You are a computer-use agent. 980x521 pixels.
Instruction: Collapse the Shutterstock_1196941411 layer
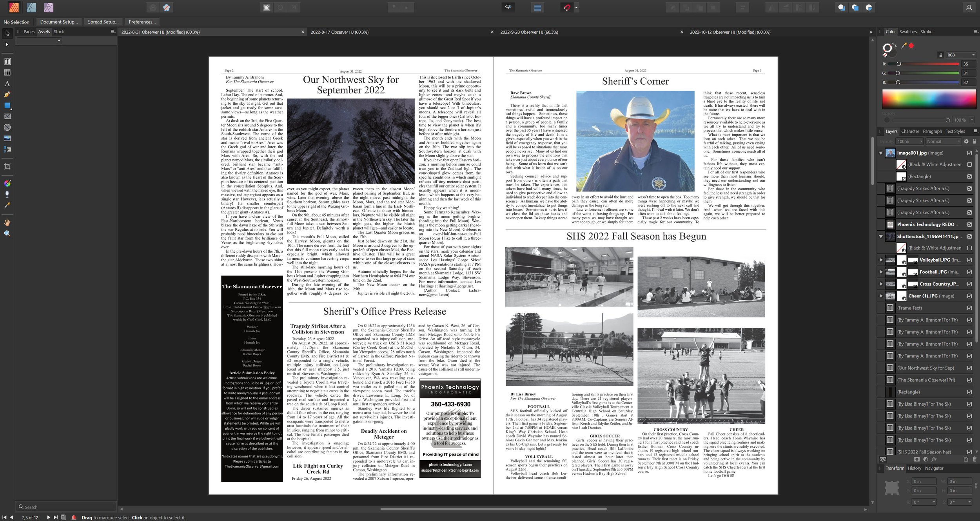point(881,237)
